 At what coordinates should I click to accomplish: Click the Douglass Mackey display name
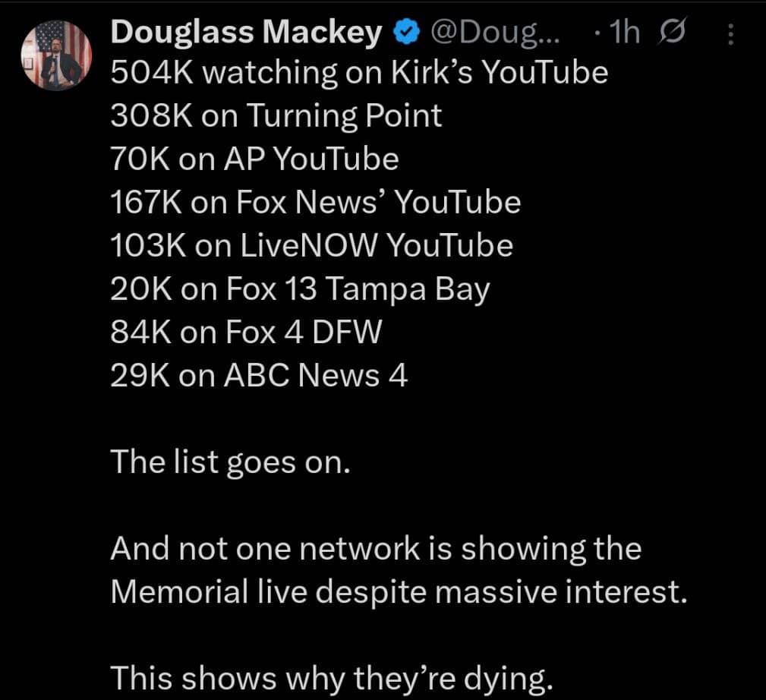point(247,32)
